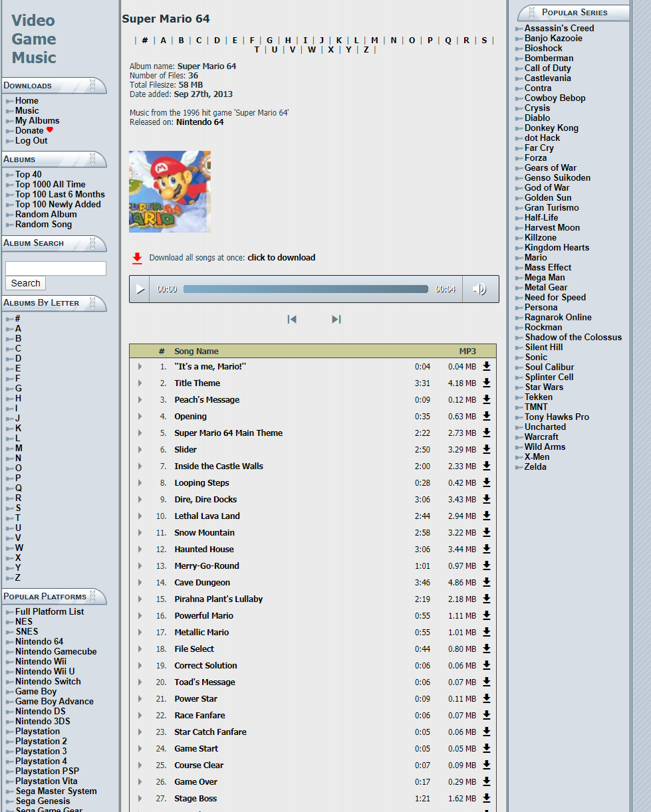Open the Game Over song
The height and width of the screenshot is (812, 651).
tap(195, 782)
